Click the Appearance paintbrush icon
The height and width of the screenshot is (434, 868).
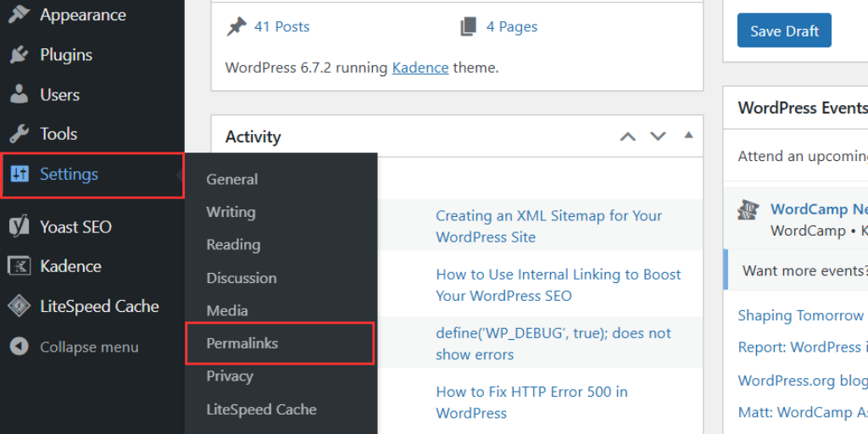[x=19, y=14]
